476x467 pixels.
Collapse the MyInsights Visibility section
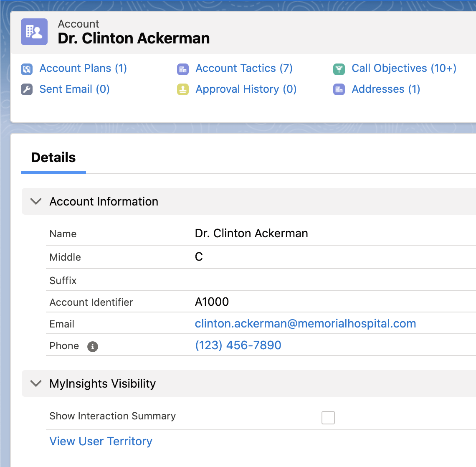[x=36, y=383]
